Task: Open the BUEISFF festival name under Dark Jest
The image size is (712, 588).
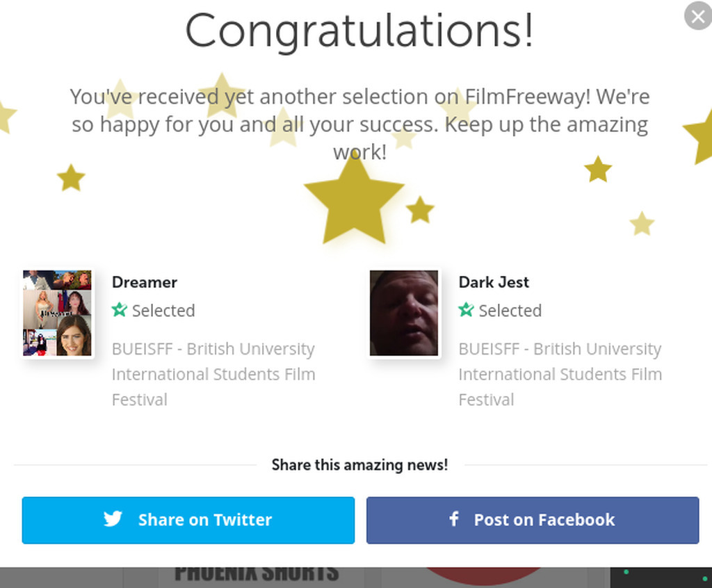Action: point(560,374)
